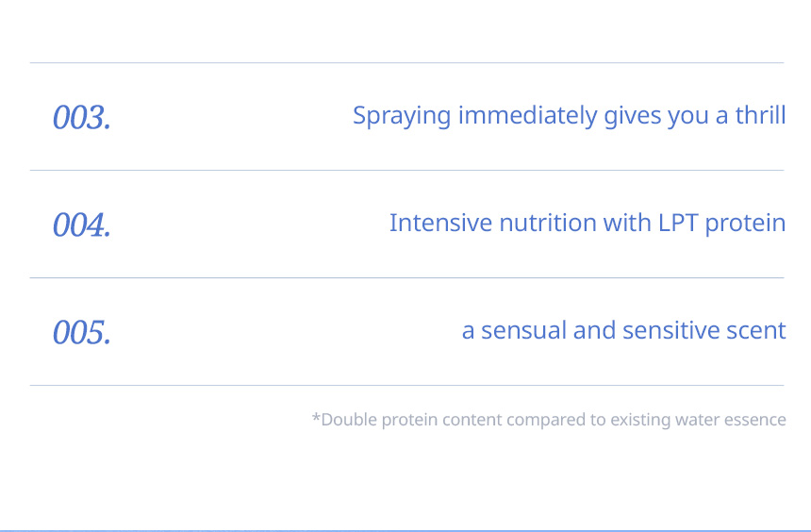Click the divider line above item 003
The height and width of the screenshot is (532, 811).
pyautogui.click(x=407, y=62)
